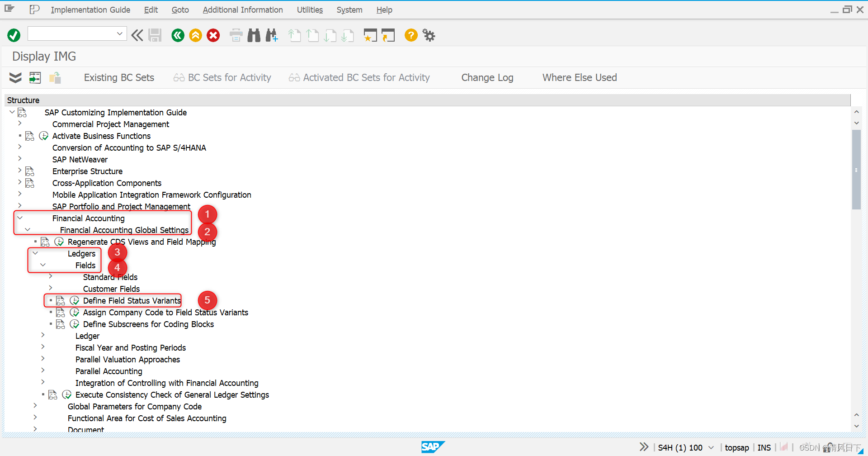The height and width of the screenshot is (456, 868).
Task: Click the Where Else Used button
Action: (x=580, y=78)
